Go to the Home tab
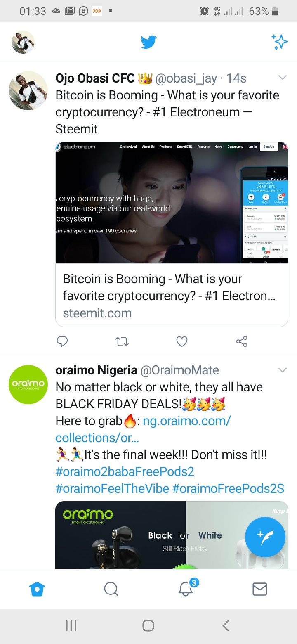This screenshot has width=297, height=644. tap(37, 589)
